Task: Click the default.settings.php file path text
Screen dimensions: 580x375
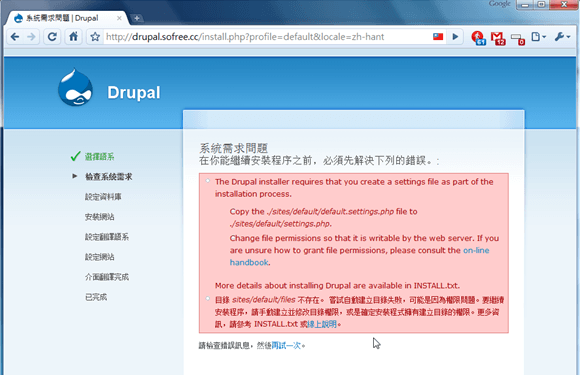Action: pos(330,212)
